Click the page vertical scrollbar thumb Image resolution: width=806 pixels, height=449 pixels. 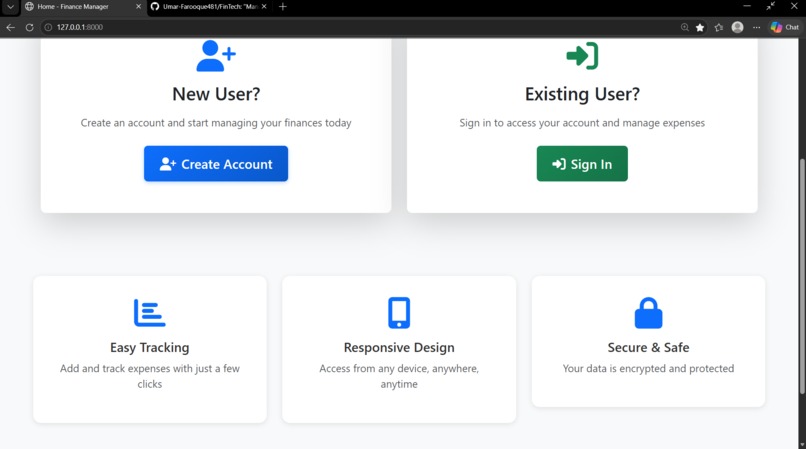[x=802, y=278]
